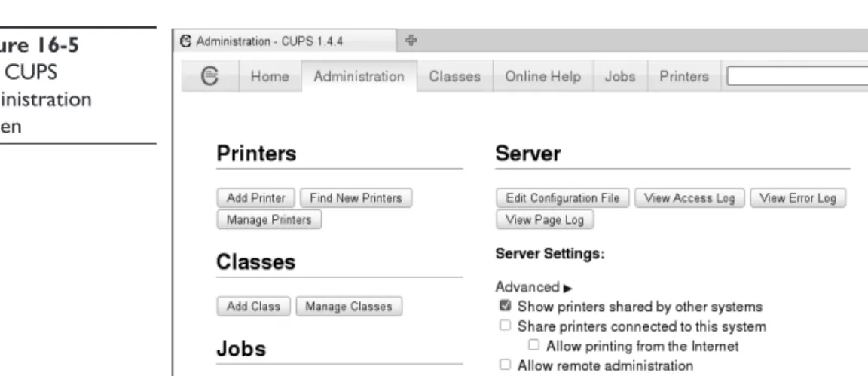The image size is (868, 376).
Task: Open View Access Log
Action: [x=689, y=198]
